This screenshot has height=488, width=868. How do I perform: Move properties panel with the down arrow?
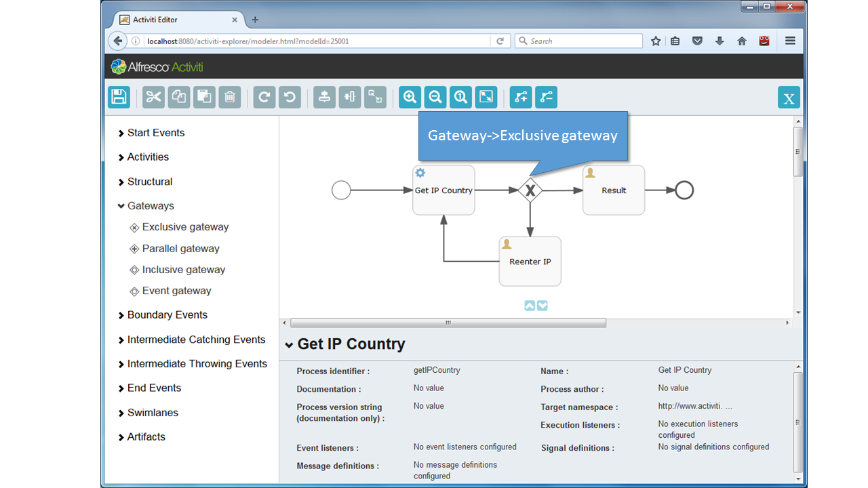[542, 306]
